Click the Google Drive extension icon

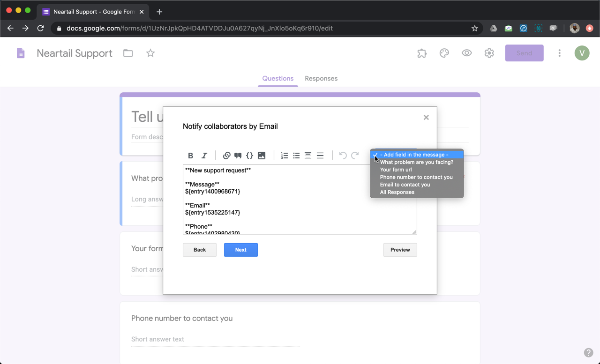coord(494,28)
